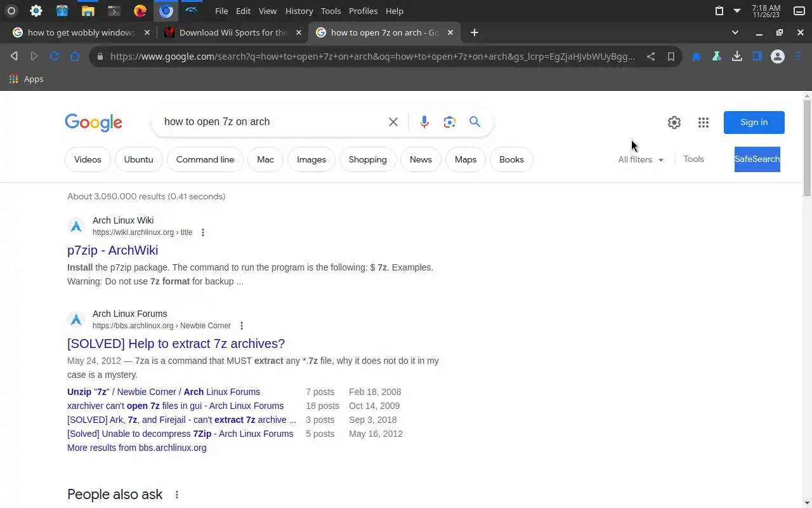Click the magnifier search button

point(475,122)
